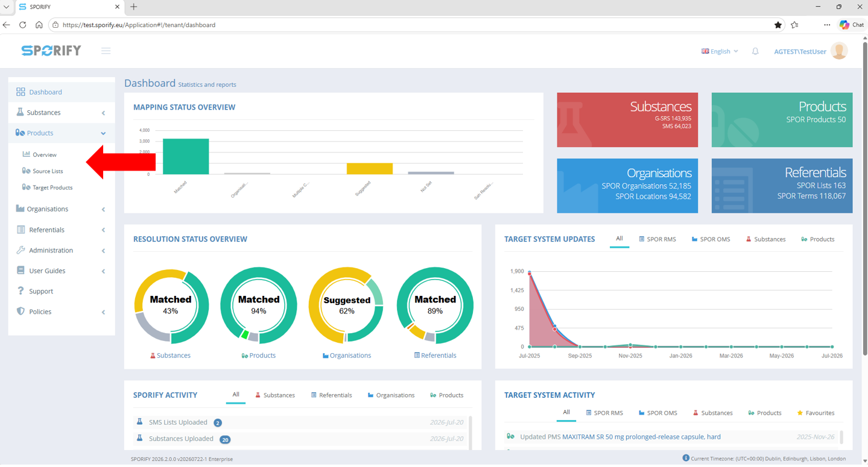
Task: Open Products tab in Target System Activity
Action: pyautogui.click(x=764, y=413)
